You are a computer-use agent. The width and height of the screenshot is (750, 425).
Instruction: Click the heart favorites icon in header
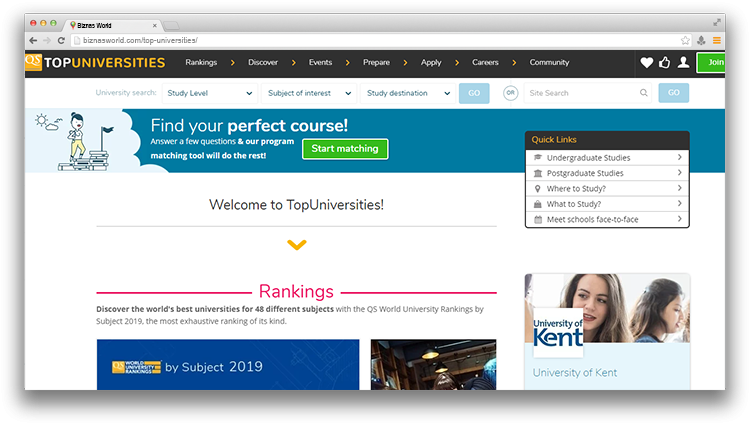click(646, 63)
